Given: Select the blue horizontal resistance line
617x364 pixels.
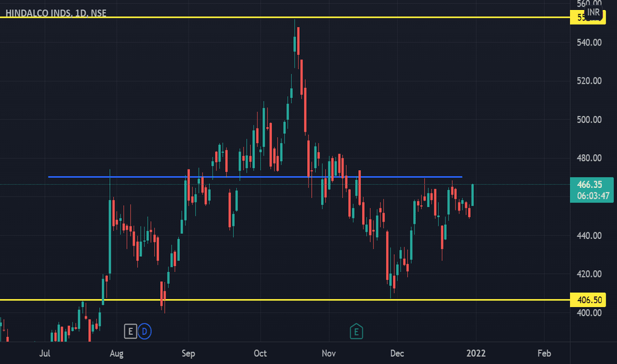Looking at the screenshot, I should click(x=255, y=177).
